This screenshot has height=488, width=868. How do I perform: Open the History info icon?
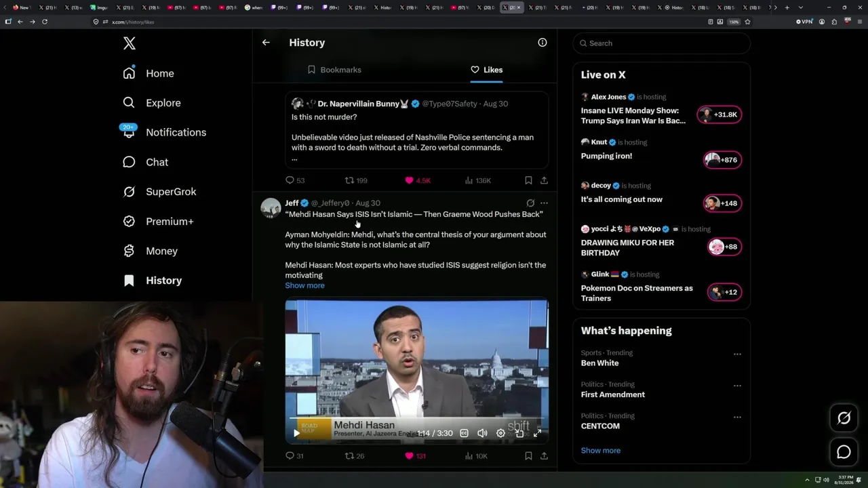(x=542, y=42)
